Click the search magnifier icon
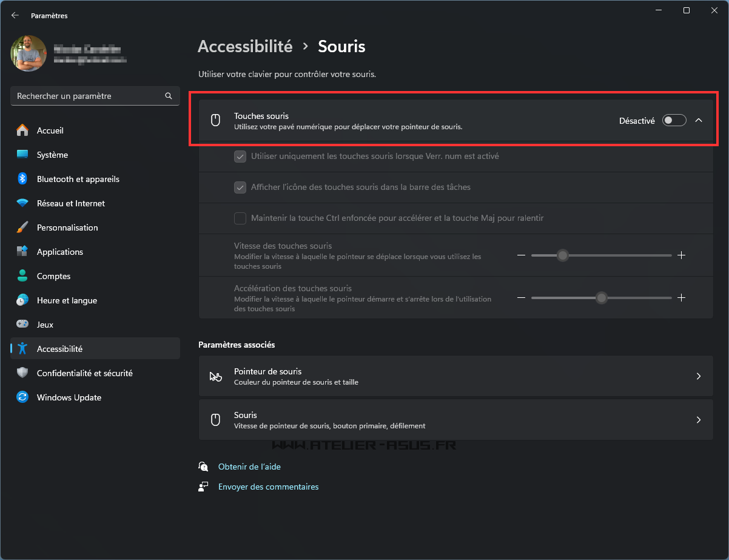The height and width of the screenshot is (560, 729). pos(169,96)
